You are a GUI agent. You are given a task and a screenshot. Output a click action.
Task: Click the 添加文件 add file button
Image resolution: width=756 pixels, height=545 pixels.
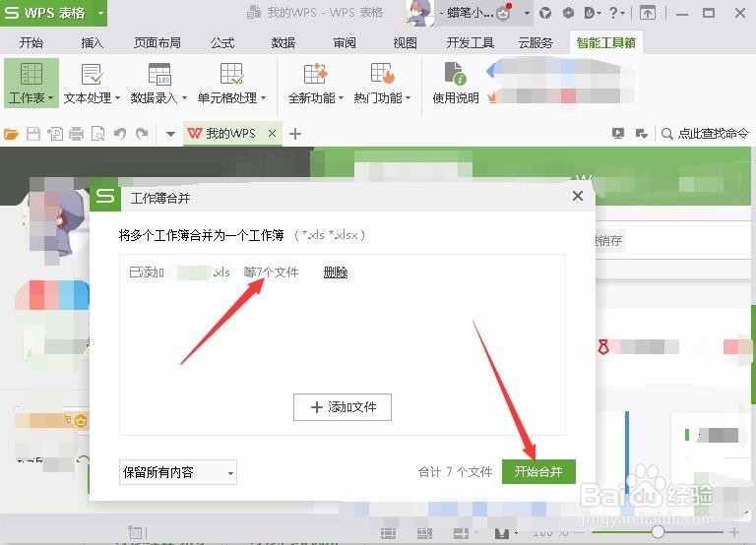click(343, 407)
